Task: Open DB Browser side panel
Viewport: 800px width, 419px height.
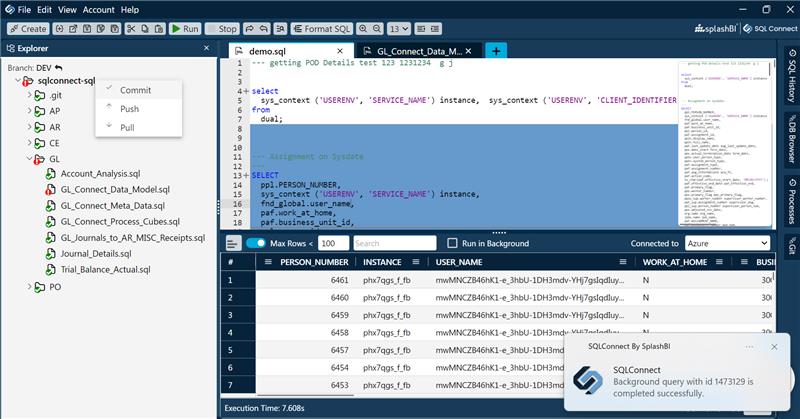Action: 791,139
